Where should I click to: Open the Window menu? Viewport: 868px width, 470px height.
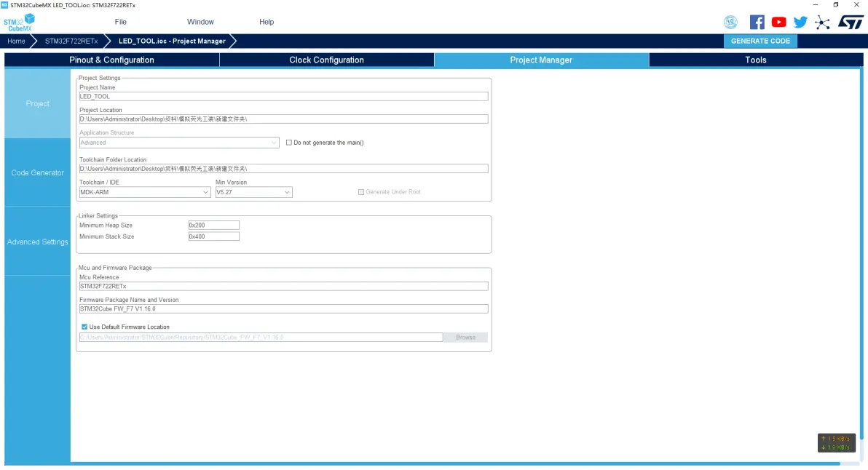200,22
